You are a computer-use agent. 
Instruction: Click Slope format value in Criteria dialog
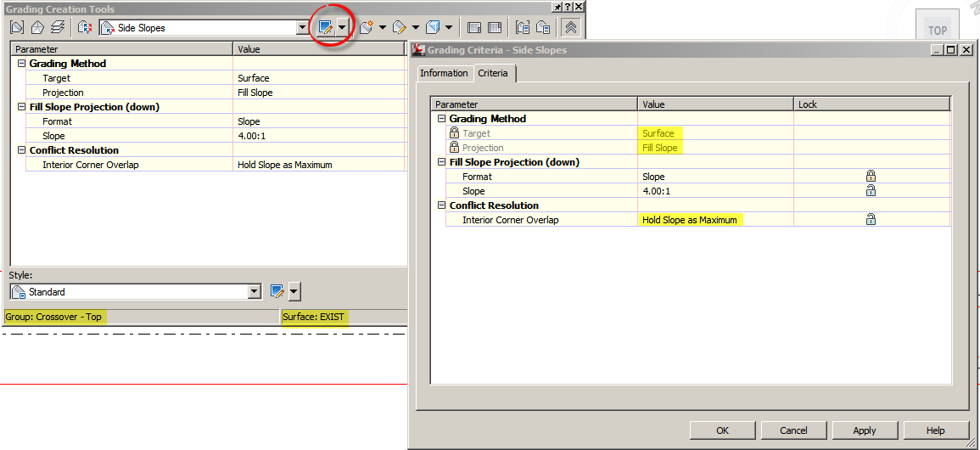coord(653,177)
